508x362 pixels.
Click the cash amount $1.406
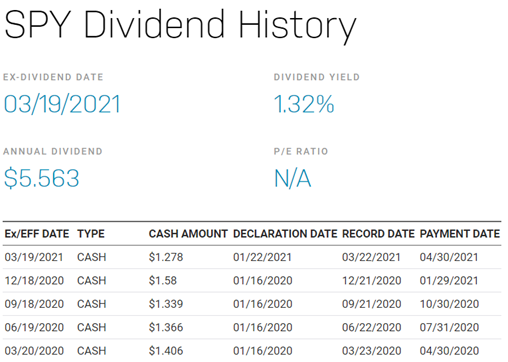(x=166, y=351)
